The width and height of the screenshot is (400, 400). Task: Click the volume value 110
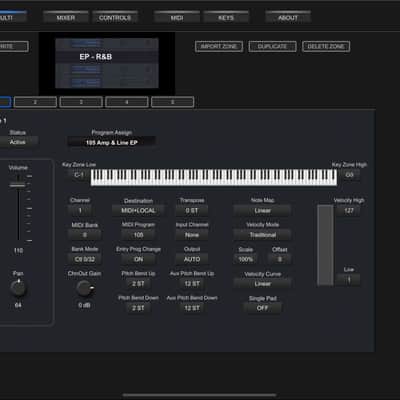tap(18, 250)
